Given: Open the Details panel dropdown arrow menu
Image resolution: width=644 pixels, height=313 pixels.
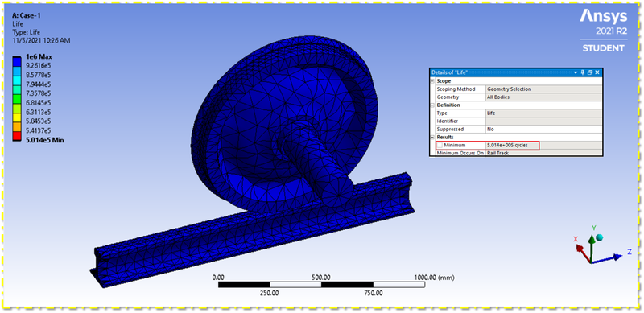Looking at the screenshot, I should [x=576, y=72].
